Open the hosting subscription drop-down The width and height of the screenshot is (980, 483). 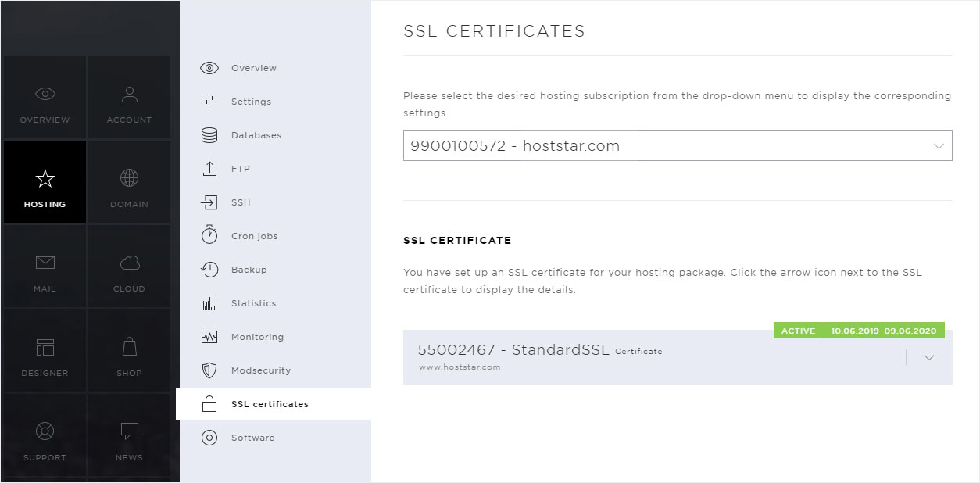678,145
